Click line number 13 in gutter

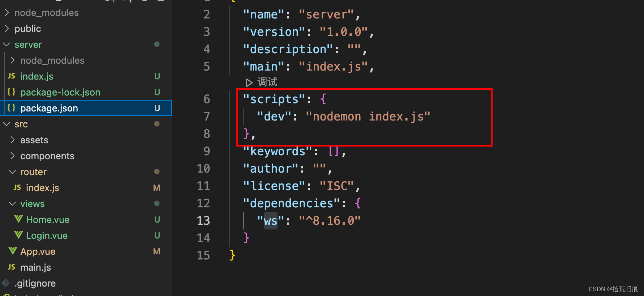(203, 220)
